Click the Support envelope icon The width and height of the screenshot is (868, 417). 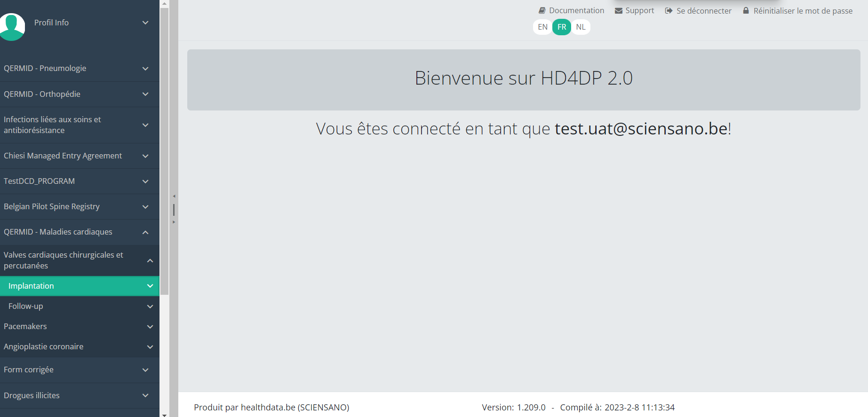(619, 11)
